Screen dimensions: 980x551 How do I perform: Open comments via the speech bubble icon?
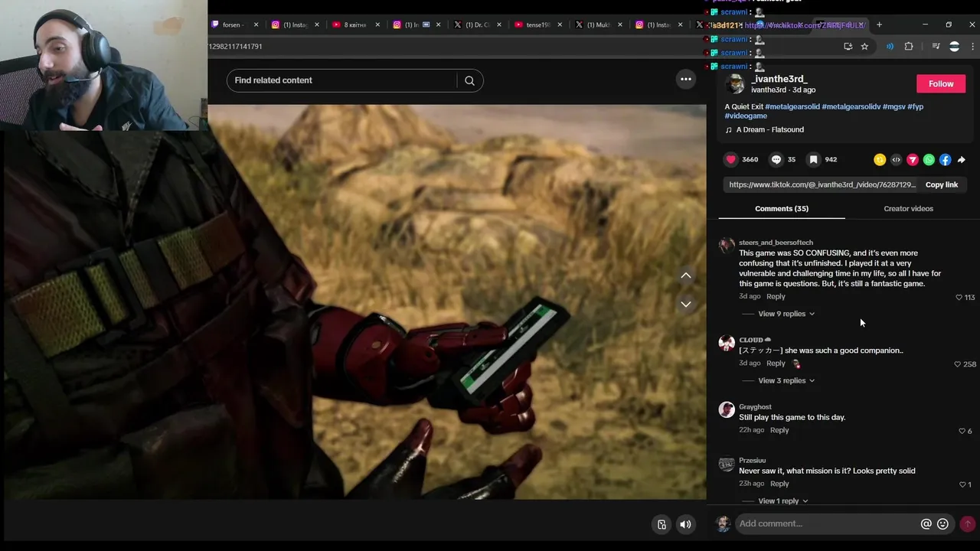[776, 159]
